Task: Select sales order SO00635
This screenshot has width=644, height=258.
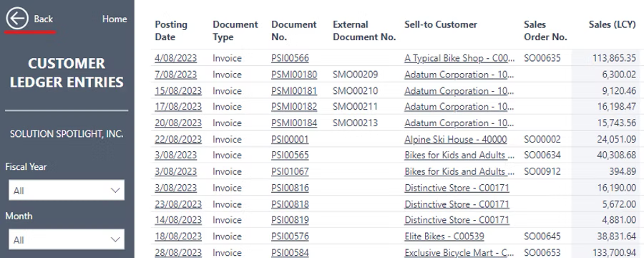Action: (542, 58)
